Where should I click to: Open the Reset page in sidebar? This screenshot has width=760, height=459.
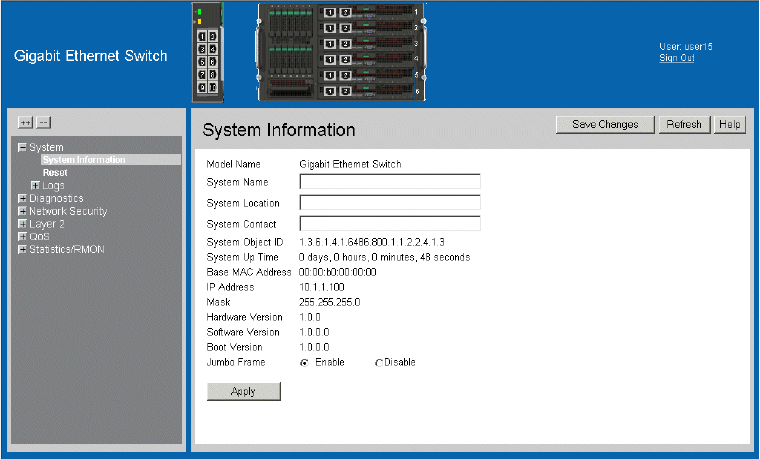tap(55, 172)
